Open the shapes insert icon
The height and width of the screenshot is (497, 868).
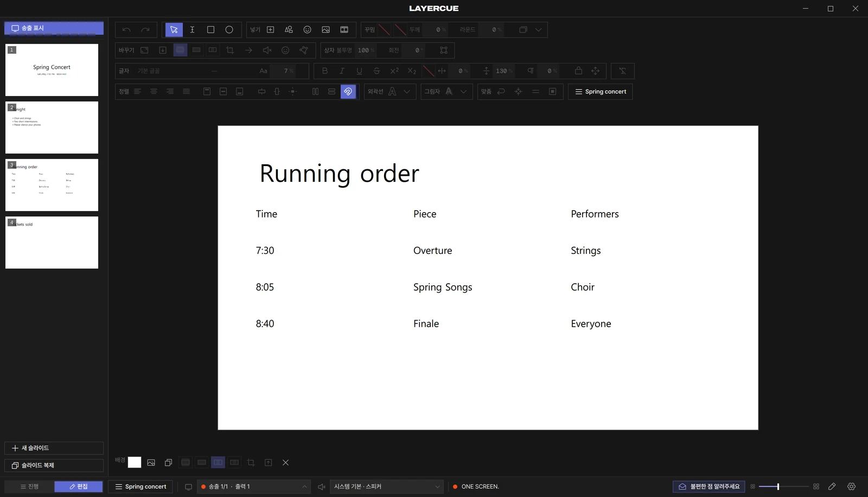click(x=289, y=30)
